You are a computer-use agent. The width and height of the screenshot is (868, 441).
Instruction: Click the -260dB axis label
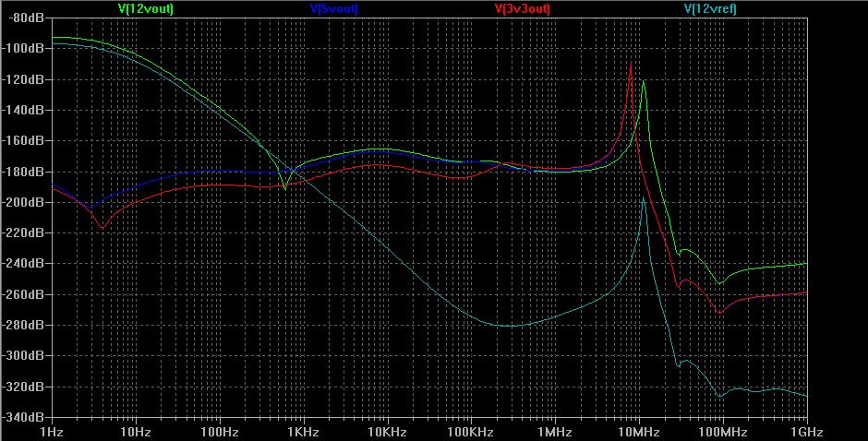[23, 294]
